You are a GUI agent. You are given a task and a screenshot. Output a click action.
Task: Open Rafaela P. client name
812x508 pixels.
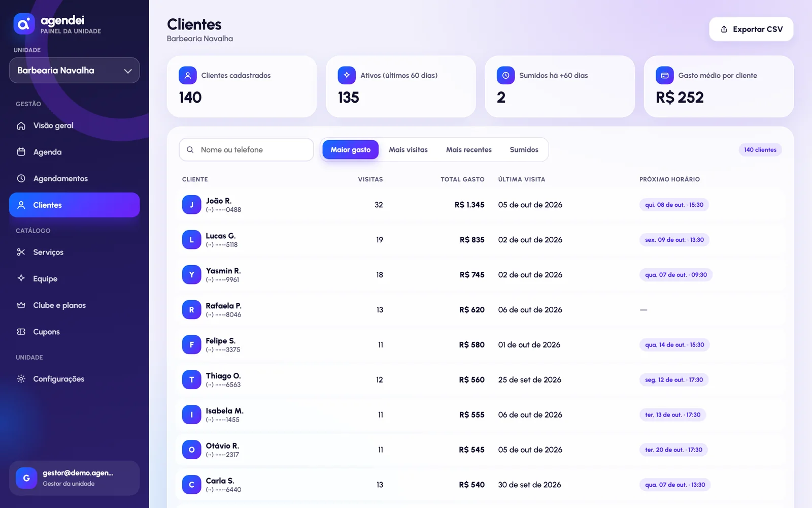223,306
